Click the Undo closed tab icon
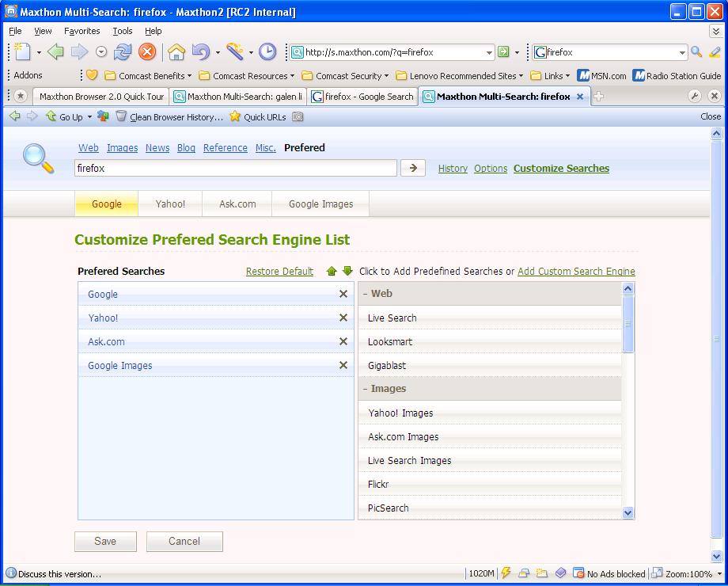Image resolution: width=728 pixels, height=586 pixels. 200,51
